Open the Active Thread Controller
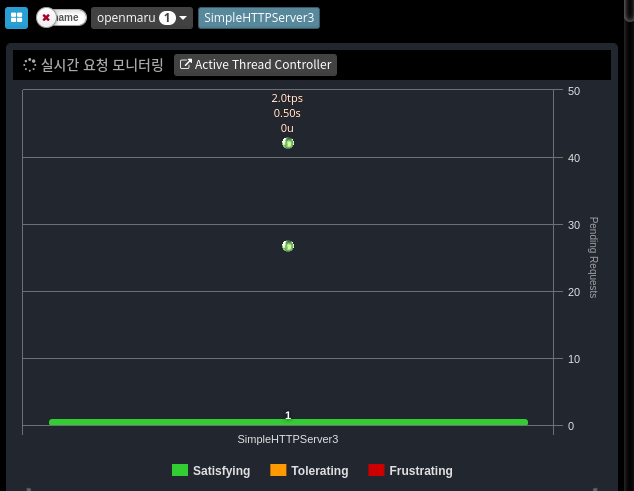Screen dimensions: 634x491 [255, 65]
